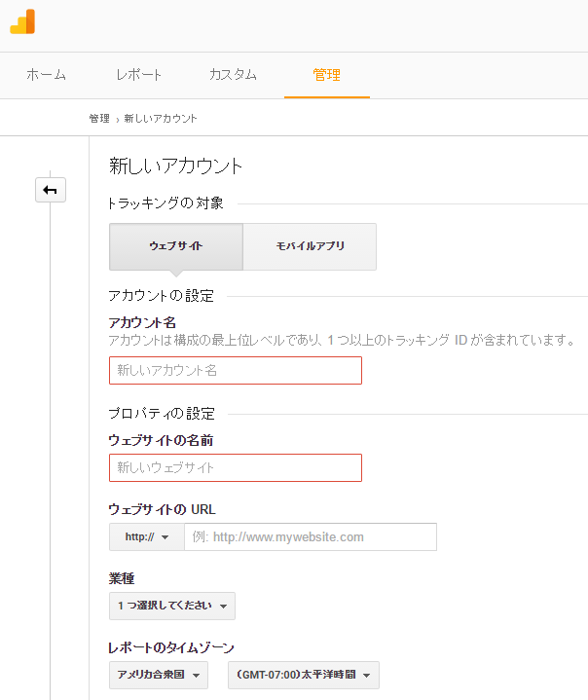This screenshot has width=588, height=700.
Task: Click the 新しいアカウント page heading
Action: (x=175, y=166)
